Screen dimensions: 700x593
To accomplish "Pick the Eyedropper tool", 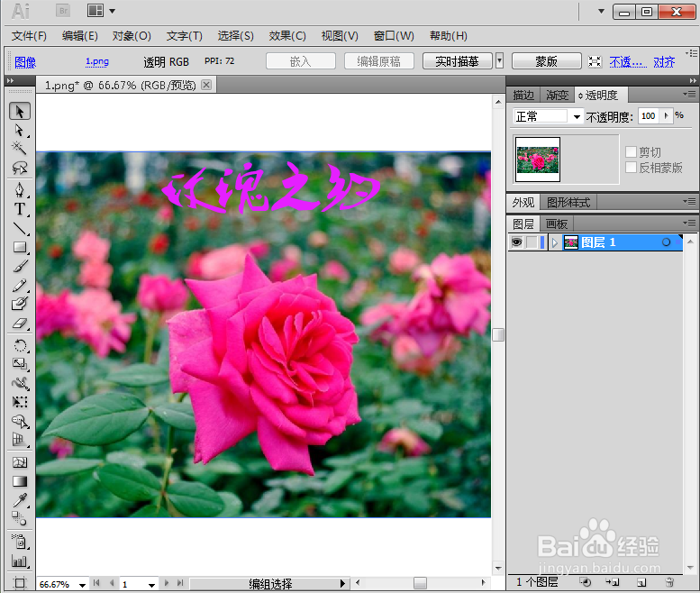I will point(20,499).
